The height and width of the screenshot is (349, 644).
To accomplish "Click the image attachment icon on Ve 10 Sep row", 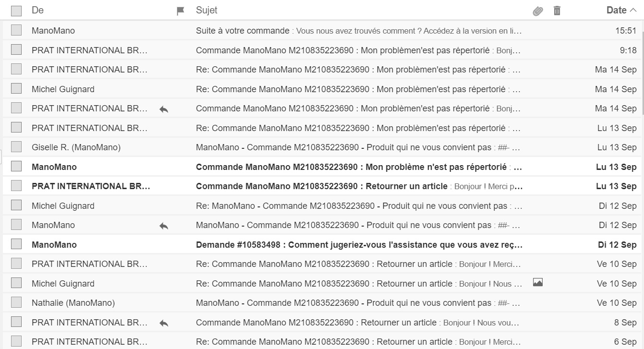I will (x=538, y=283).
